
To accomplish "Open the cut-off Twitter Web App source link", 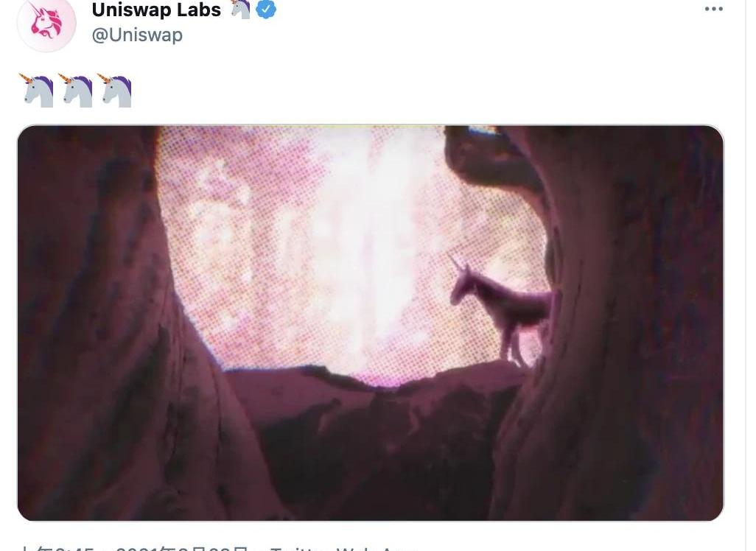I will [x=343, y=548].
